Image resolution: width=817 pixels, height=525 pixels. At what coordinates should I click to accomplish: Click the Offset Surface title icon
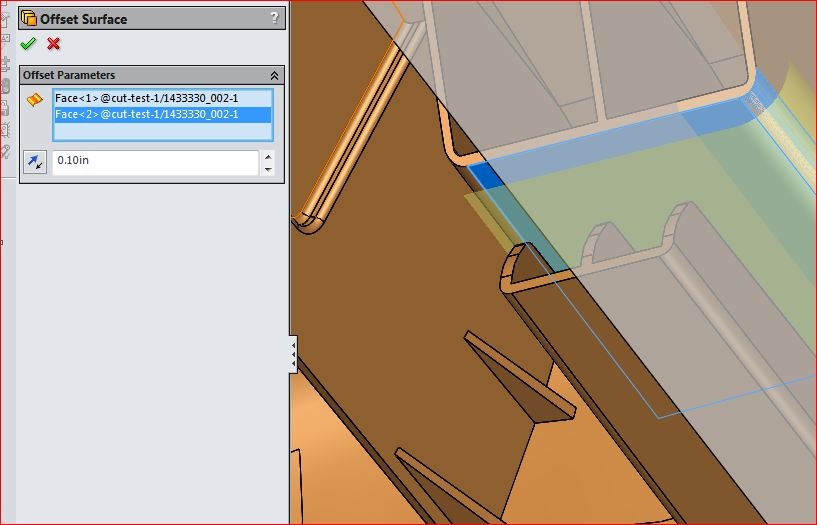[29, 19]
